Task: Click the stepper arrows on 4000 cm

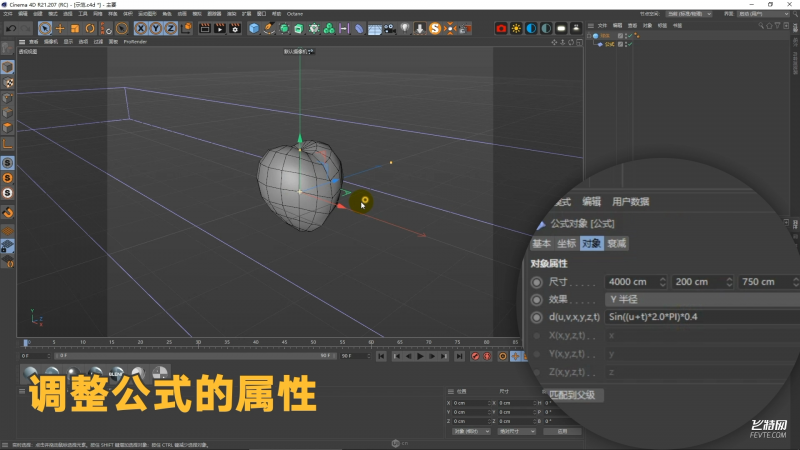Action: pyautogui.click(x=662, y=282)
